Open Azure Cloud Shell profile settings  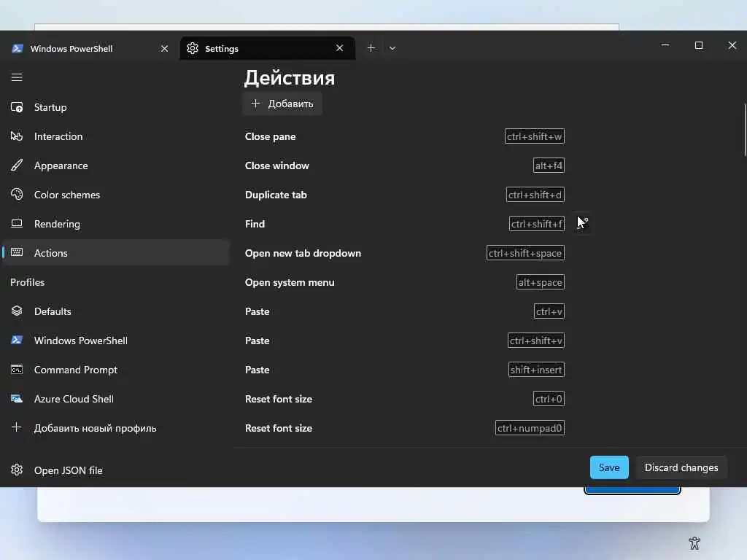116,399
